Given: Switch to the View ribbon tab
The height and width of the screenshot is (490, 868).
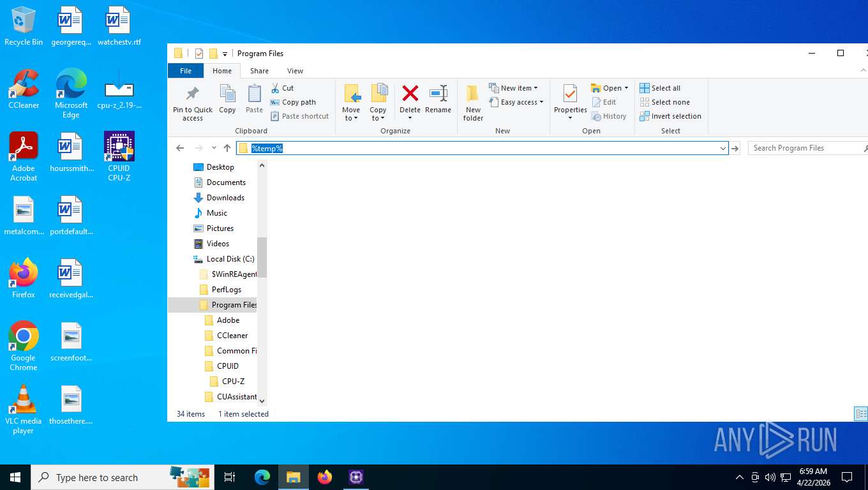Looking at the screenshot, I should [x=295, y=71].
